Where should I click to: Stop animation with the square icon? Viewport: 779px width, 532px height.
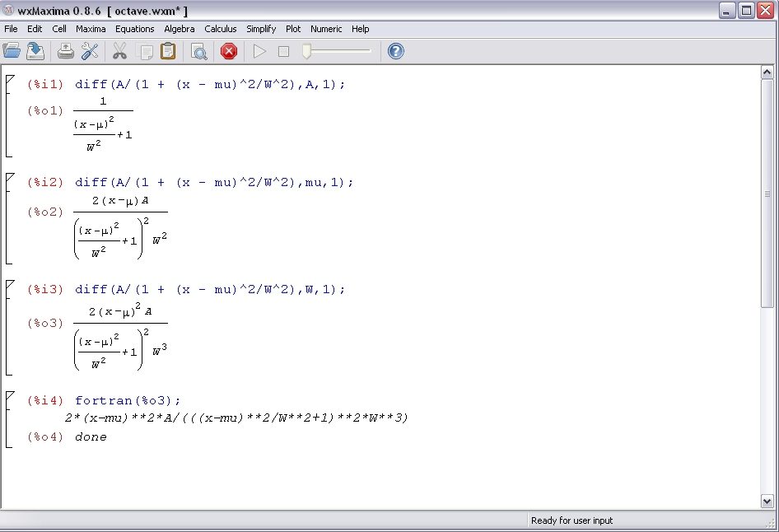tap(283, 51)
